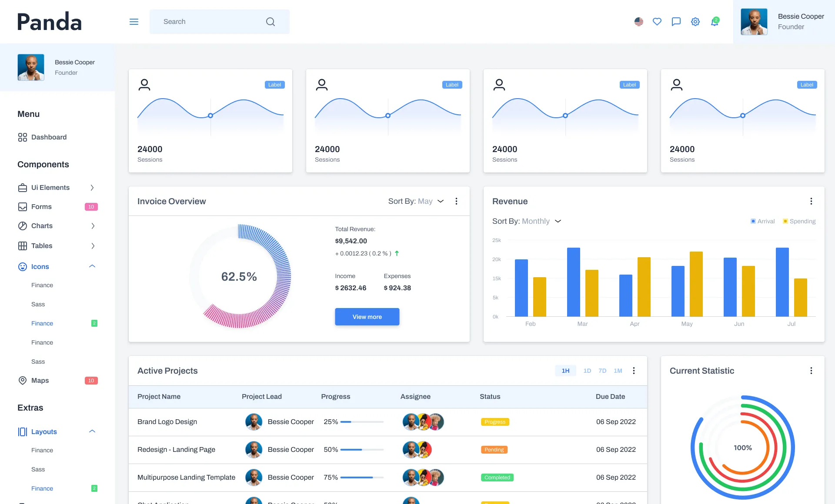Click the hamburger menu icon
The width and height of the screenshot is (835, 504).
[134, 21]
